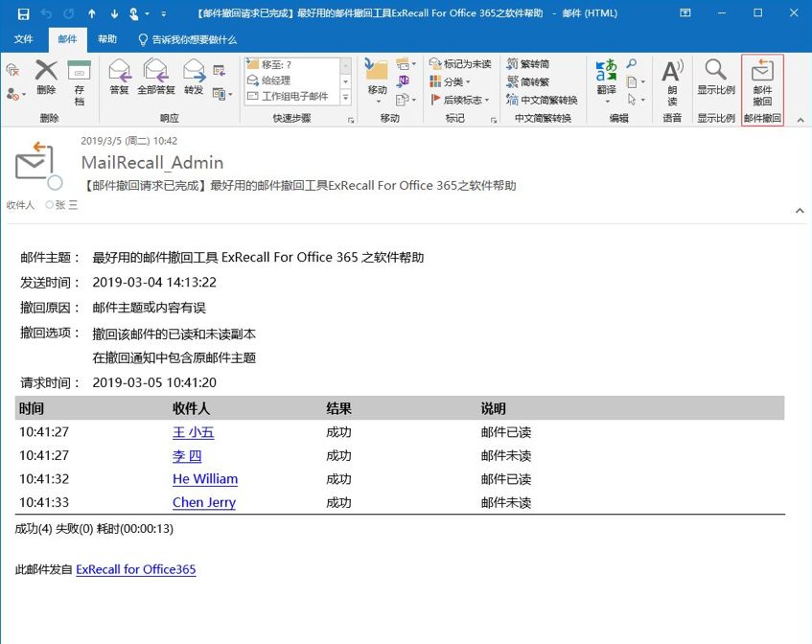Switch to the 邮件 tab

coord(67,39)
